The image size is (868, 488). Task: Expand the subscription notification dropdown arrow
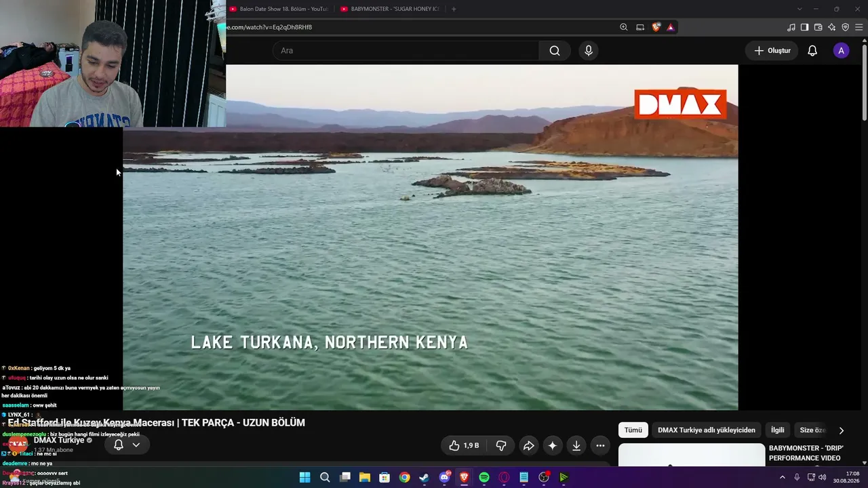click(136, 445)
